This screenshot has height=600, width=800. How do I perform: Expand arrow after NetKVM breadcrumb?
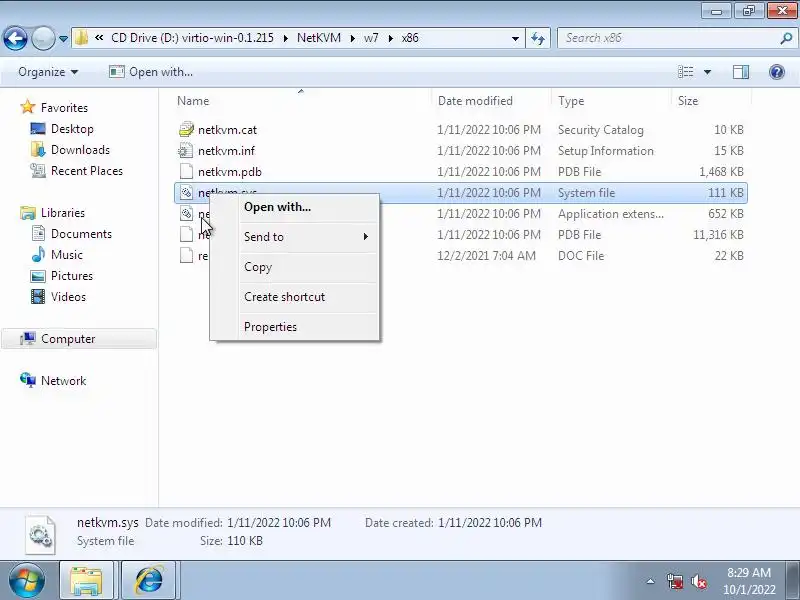[x=353, y=38]
